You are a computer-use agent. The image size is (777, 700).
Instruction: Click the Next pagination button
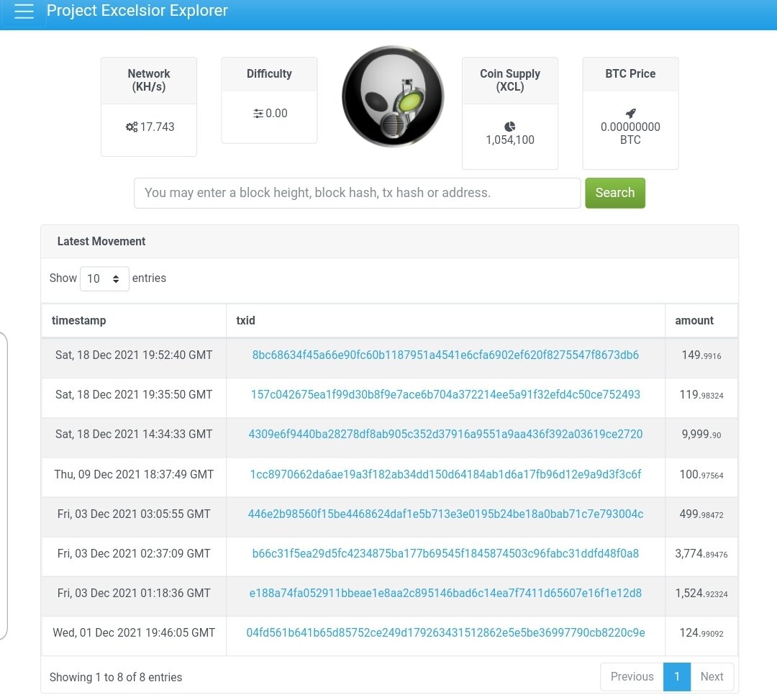coord(712,677)
